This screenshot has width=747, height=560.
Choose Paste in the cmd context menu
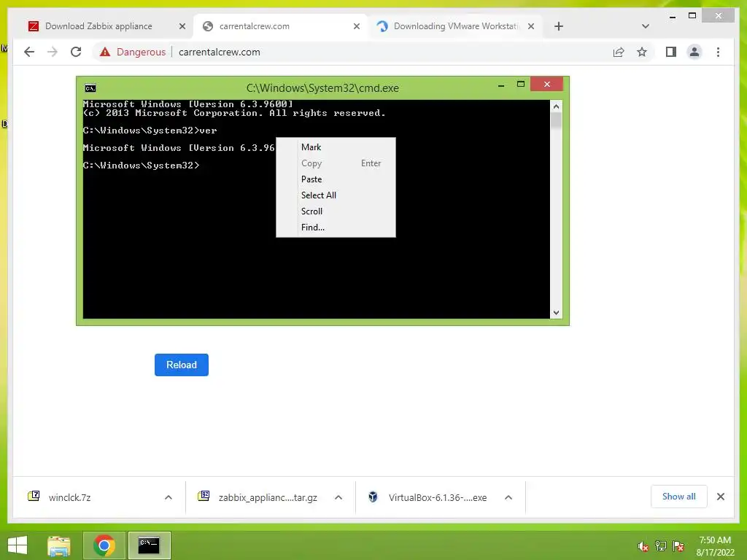click(336, 179)
